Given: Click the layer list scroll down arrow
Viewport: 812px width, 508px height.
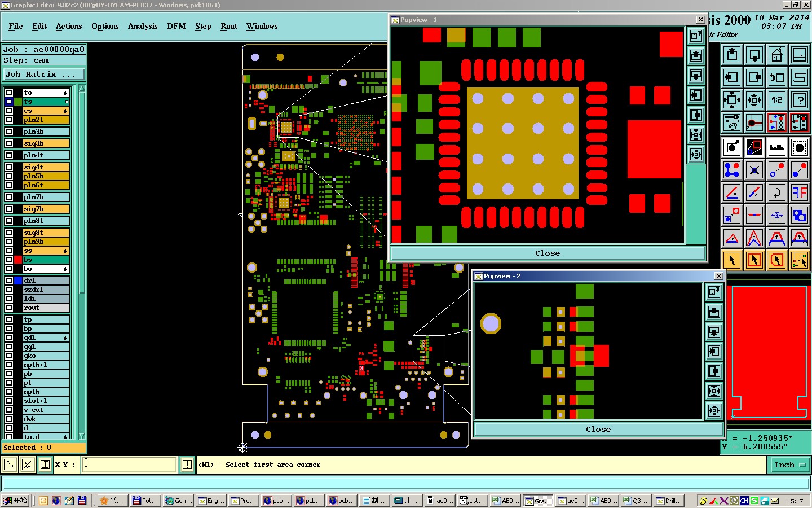Looking at the screenshot, I should point(82,436).
